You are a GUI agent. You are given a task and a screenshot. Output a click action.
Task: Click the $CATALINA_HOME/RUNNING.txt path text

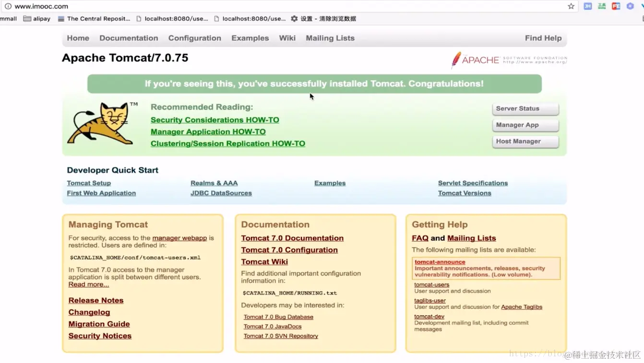tap(290, 293)
